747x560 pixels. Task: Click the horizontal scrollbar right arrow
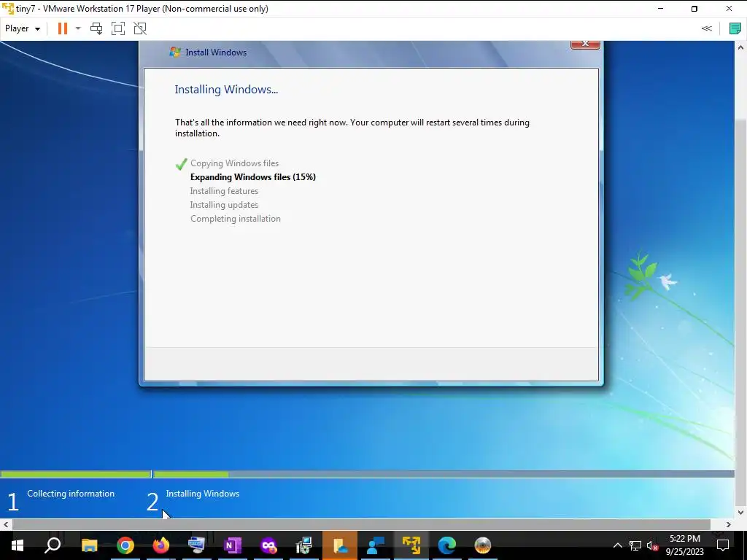click(729, 525)
